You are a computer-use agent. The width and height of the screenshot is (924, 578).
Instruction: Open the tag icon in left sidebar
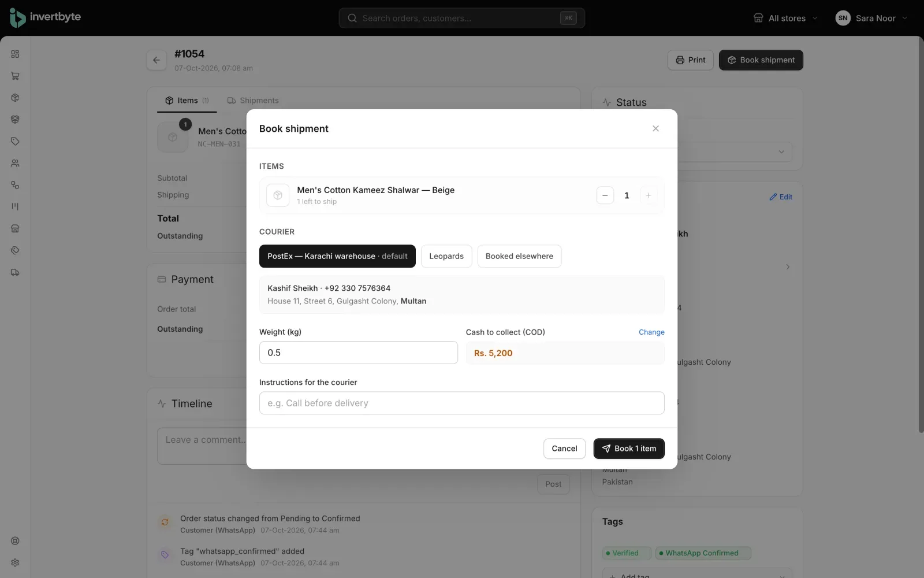coord(15,141)
